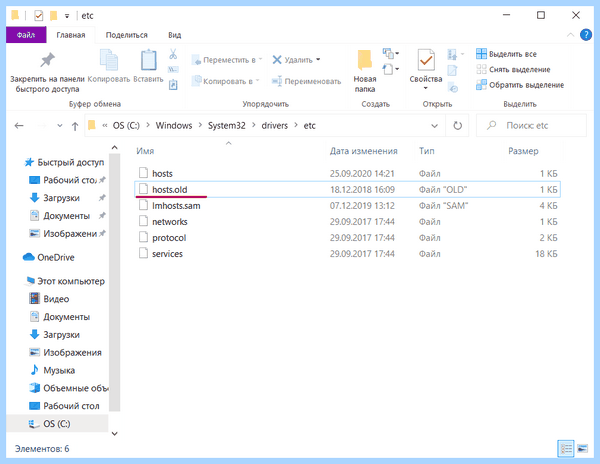Open recent locations dropdown arrow

[59, 125]
